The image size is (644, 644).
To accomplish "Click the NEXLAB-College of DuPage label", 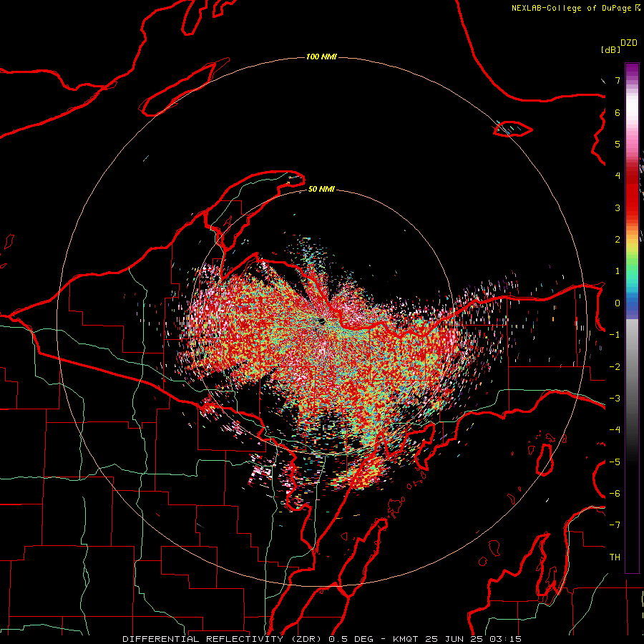I will [571, 8].
